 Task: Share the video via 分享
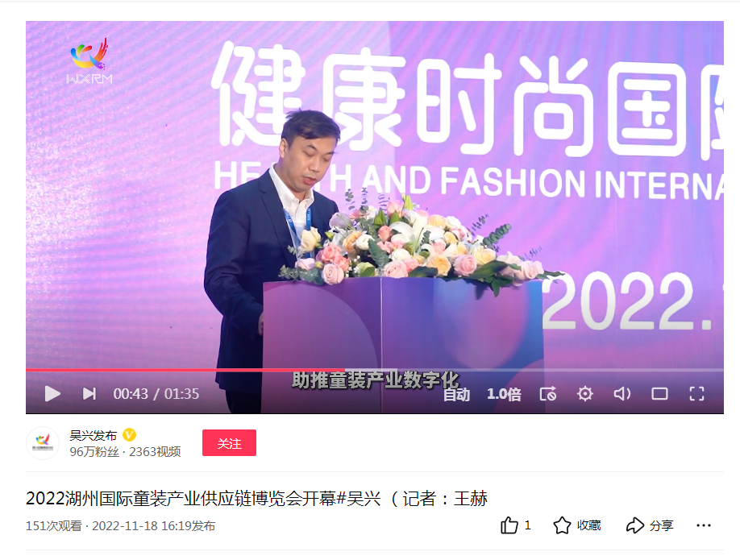[650, 525]
